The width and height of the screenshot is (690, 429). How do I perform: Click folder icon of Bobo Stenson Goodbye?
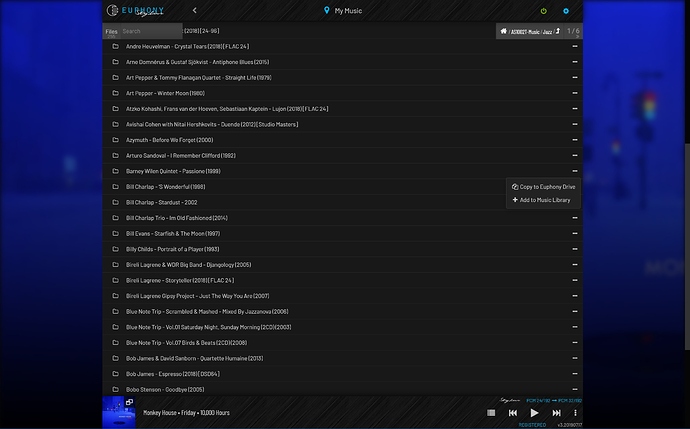click(x=115, y=389)
